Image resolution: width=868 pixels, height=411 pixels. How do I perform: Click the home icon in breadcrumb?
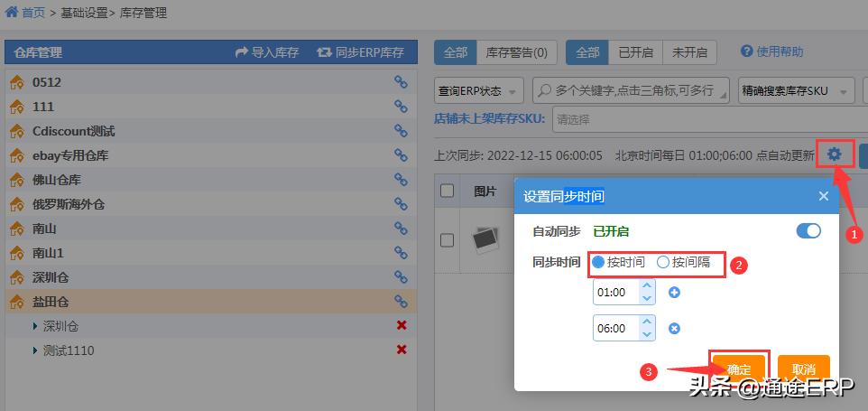[11, 12]
